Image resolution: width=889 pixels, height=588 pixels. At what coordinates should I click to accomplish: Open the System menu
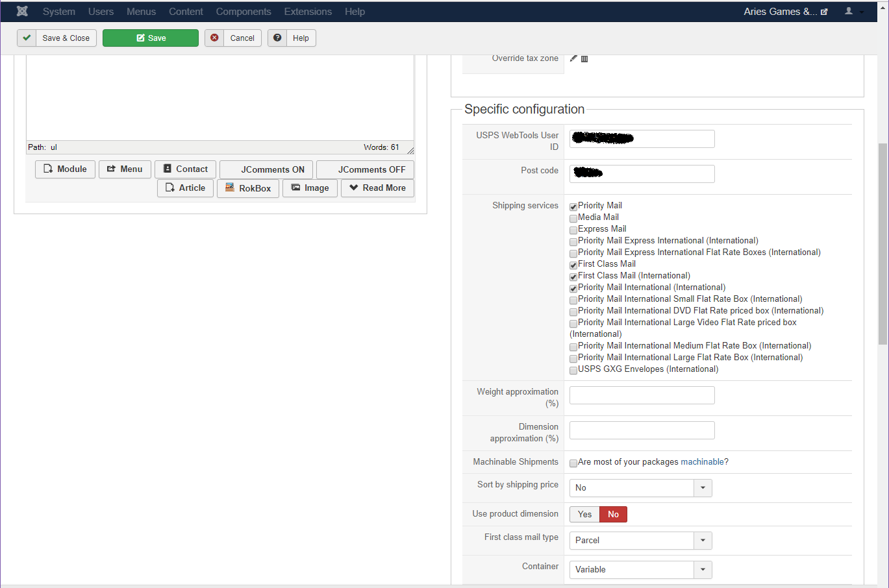[x=59, y=12]
